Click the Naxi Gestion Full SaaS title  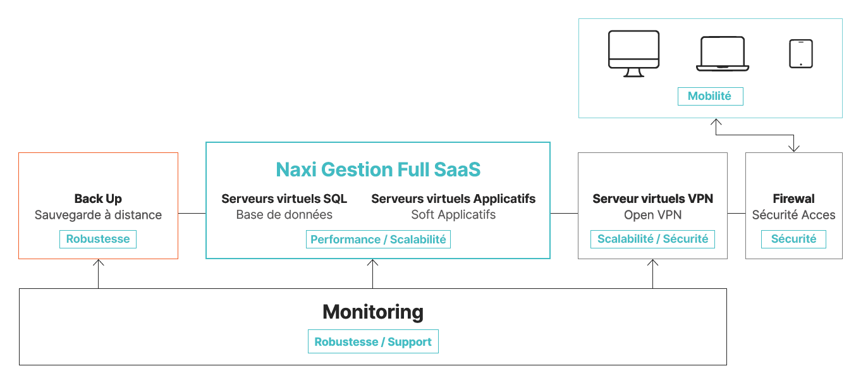click(378, 169)
